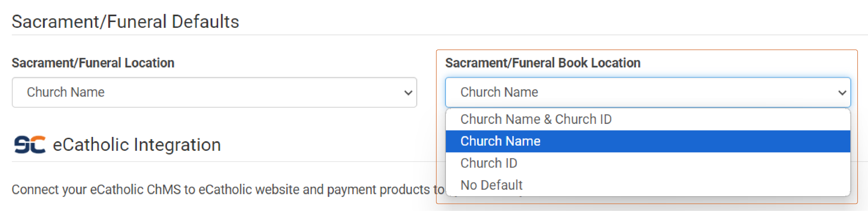The image size is (868, 211).
Task: Click the eCatholic logo icon
Action: click(x=30, y=145)
